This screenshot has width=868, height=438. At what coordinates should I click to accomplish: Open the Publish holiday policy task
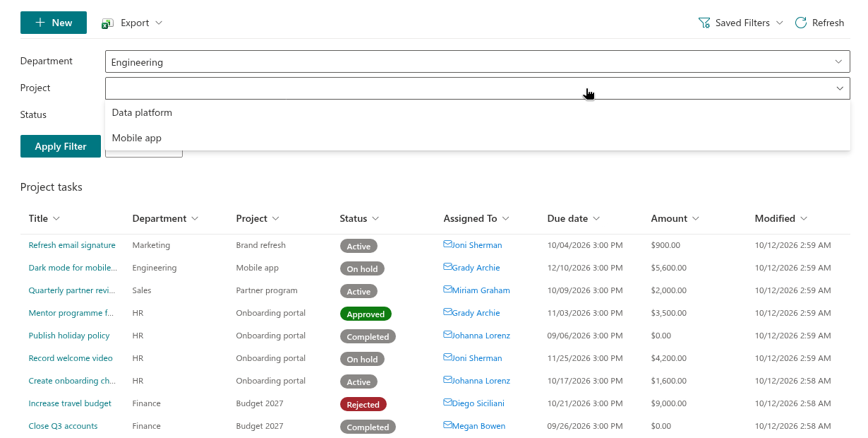click(69, 336)
